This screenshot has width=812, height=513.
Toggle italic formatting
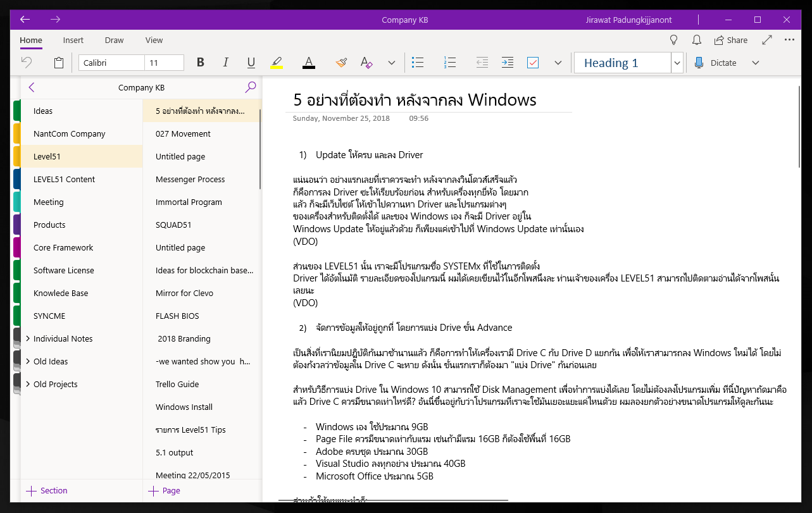click(x=226, y=63)
